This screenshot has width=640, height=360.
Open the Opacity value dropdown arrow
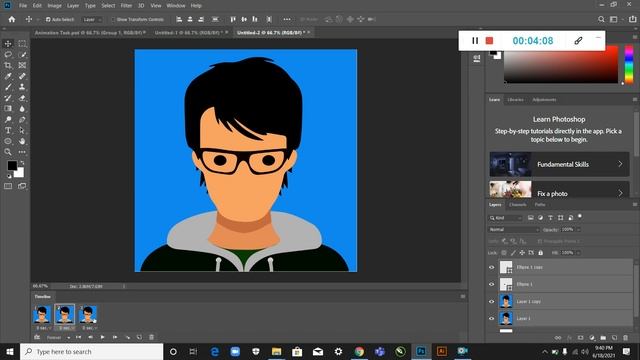[x=578, y=229]
